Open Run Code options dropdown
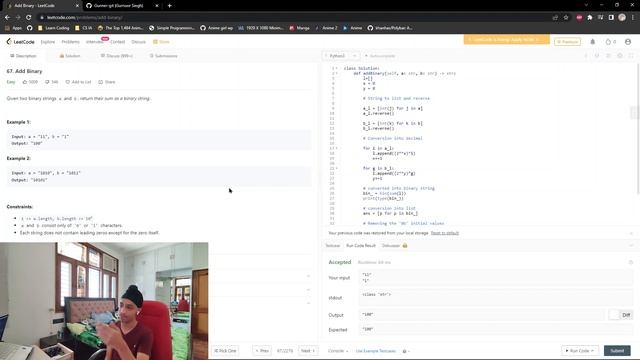 [x=593, y=351]
